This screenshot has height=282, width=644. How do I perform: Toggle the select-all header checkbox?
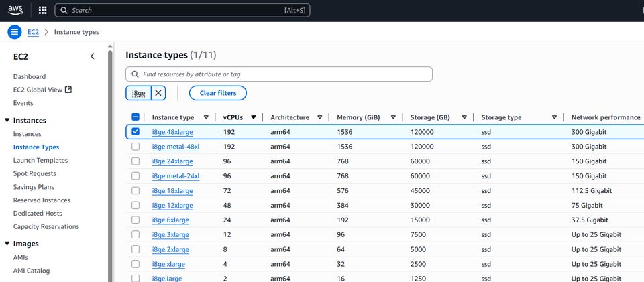pos(136,117)
